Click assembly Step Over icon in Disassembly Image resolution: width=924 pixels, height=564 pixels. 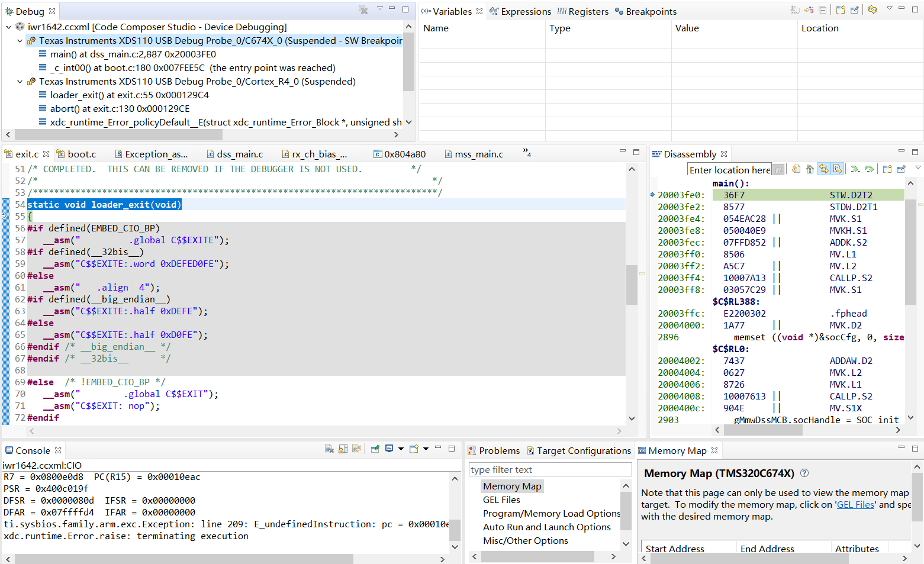[869, 169]
